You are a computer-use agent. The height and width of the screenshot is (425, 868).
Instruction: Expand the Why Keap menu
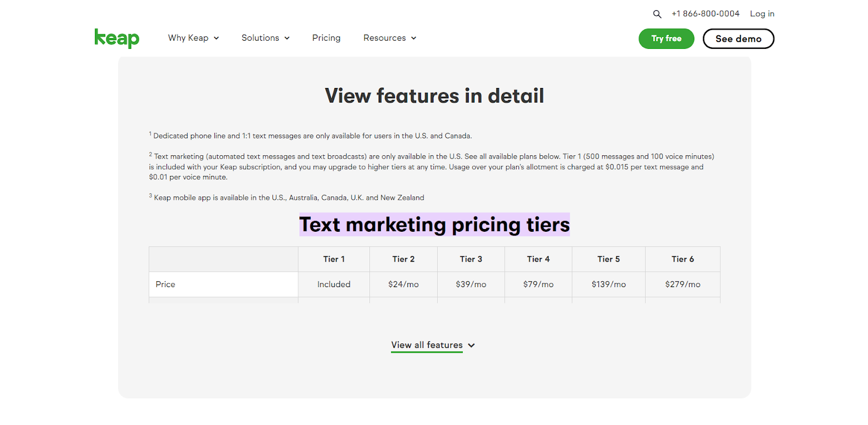point(194,38)
